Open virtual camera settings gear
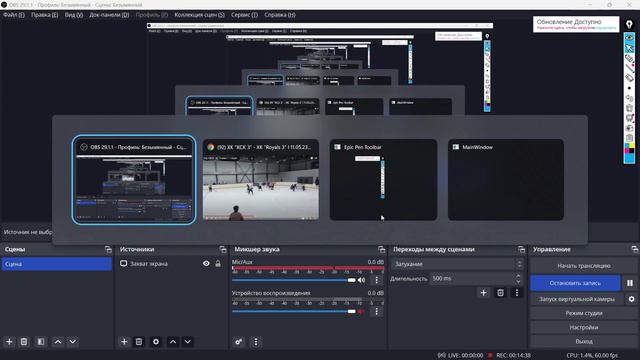 coord(631,299)
